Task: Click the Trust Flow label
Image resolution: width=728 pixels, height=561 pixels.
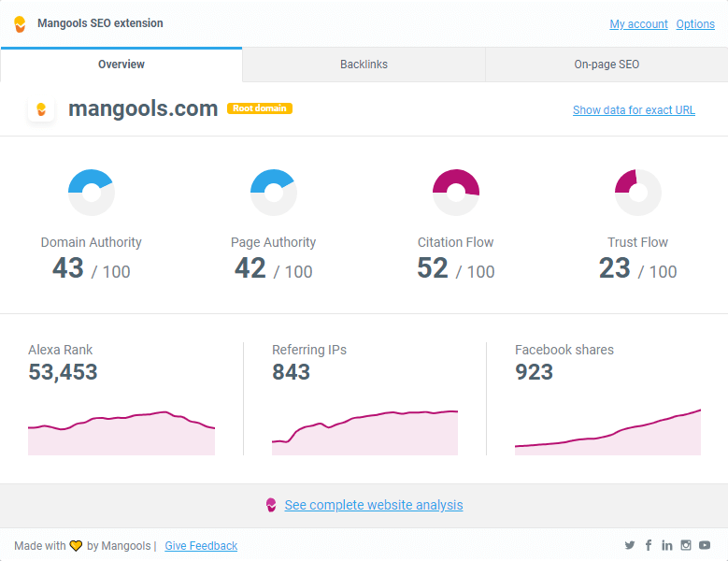Action: pyautogui.click(x=638, y=242)
